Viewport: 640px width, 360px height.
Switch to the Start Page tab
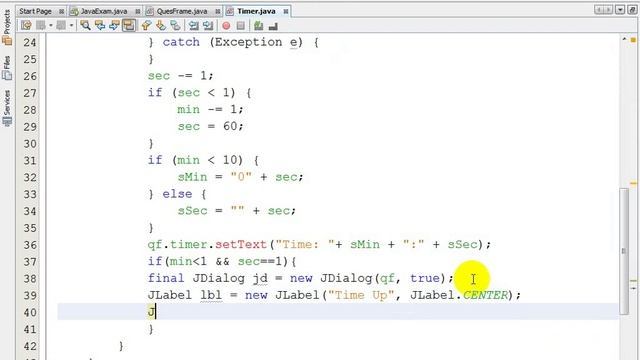click(35, 11)
